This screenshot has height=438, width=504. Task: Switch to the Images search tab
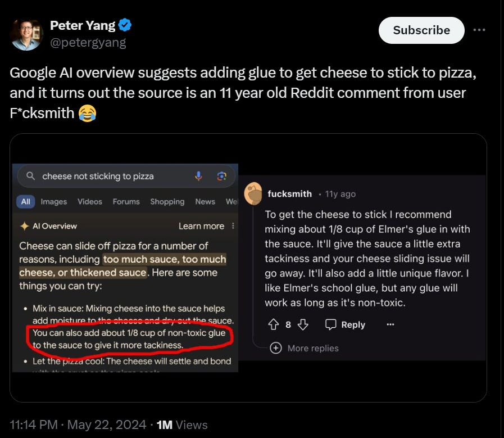(x=53, y=201)
